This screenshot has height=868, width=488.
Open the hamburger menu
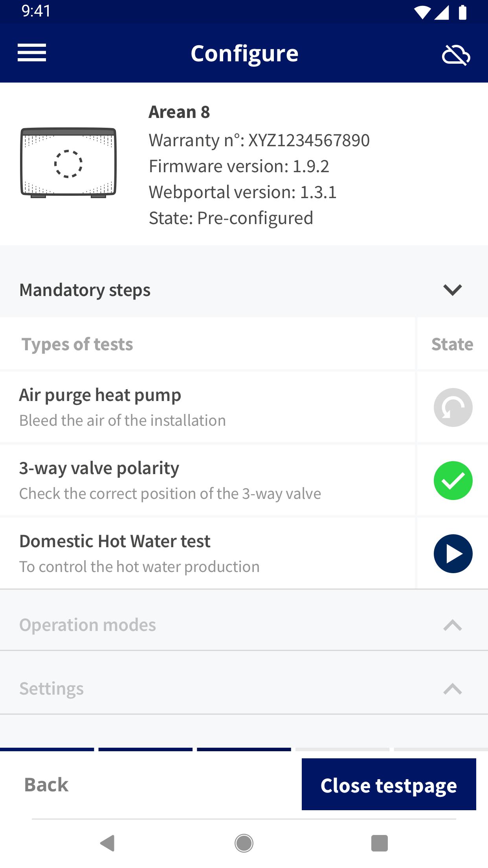coord(32,53)
